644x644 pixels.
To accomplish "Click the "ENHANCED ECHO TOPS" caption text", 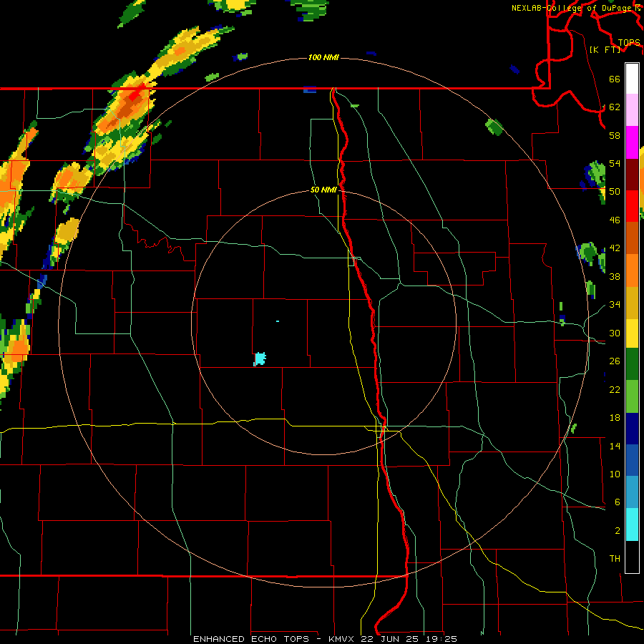I will [x=251, y=639].
